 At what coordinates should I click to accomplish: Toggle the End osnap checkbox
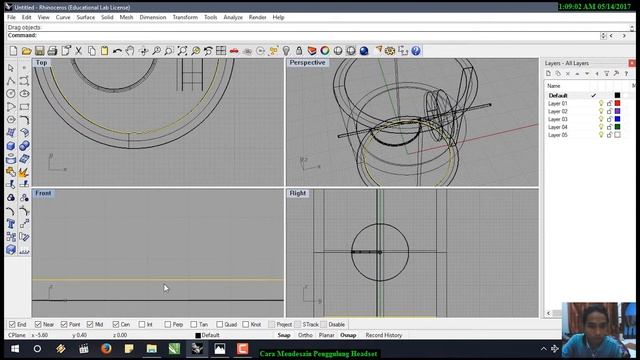(12, 324)
